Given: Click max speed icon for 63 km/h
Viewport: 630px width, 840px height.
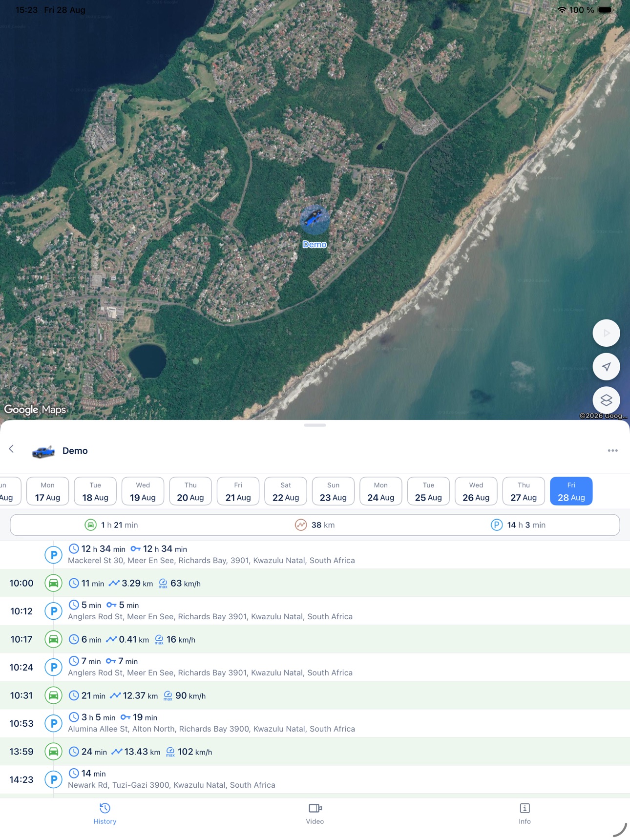Looking at the screenshot, I should pyautogui.click(x=163, y=584).
